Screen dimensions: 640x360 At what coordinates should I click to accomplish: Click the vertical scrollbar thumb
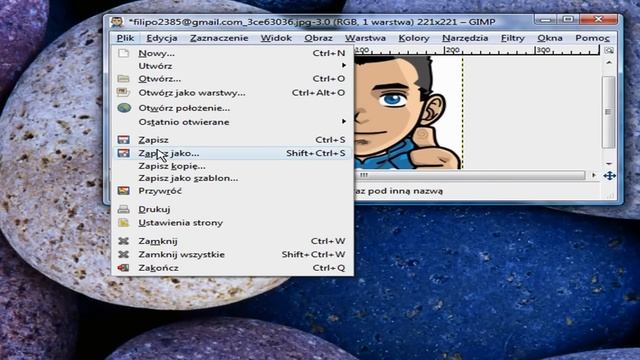[x=608, y=112]
